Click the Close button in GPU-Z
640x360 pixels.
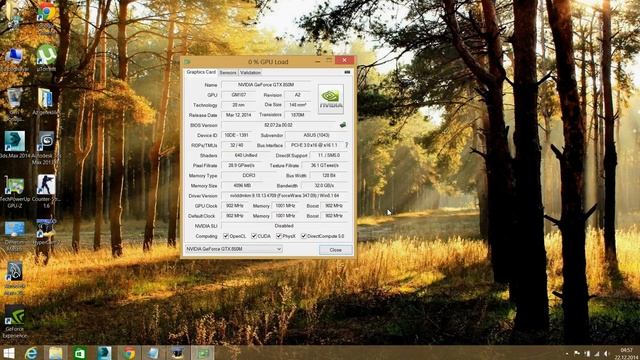click(336, 250)
